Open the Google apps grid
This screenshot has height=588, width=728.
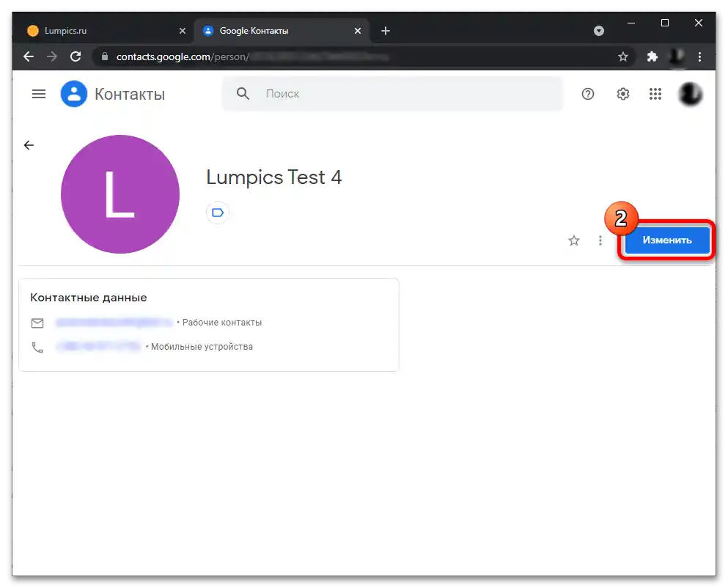point(655,95)
